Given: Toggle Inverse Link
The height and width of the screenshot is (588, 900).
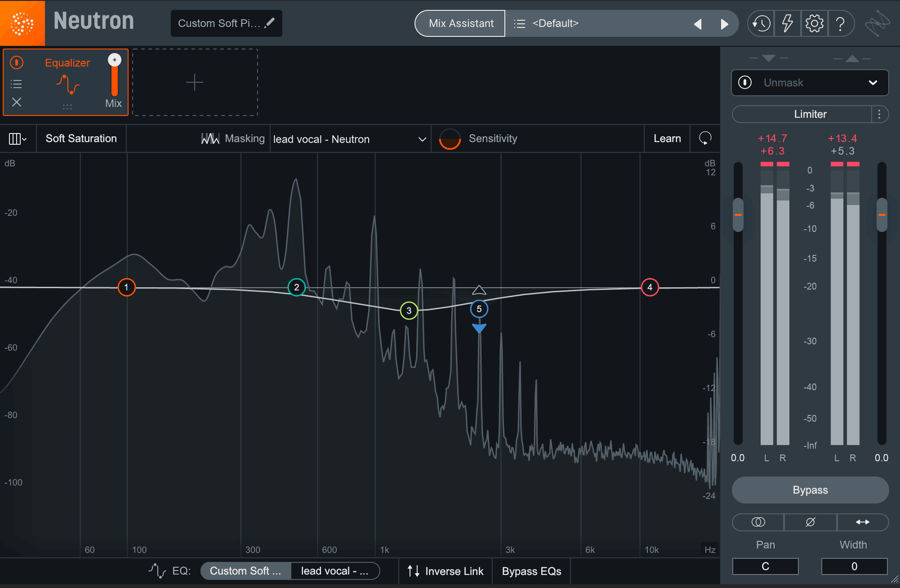Looking at the screenshot, I should pyautogui.click(x=445, y=571).
